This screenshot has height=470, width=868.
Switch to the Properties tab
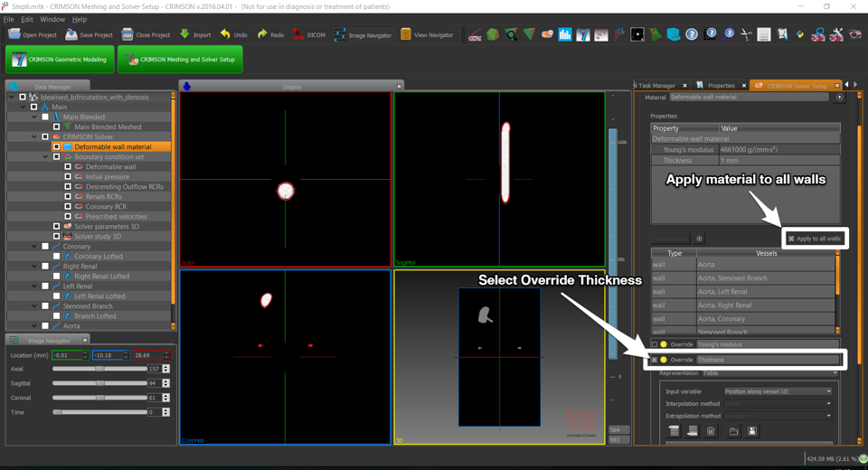point(720,86)
